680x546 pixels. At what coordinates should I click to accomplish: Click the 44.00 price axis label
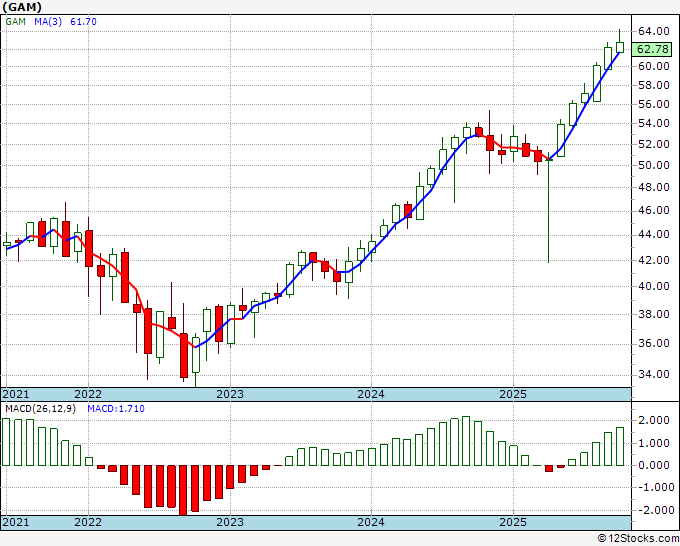click(x=654, y=235)
